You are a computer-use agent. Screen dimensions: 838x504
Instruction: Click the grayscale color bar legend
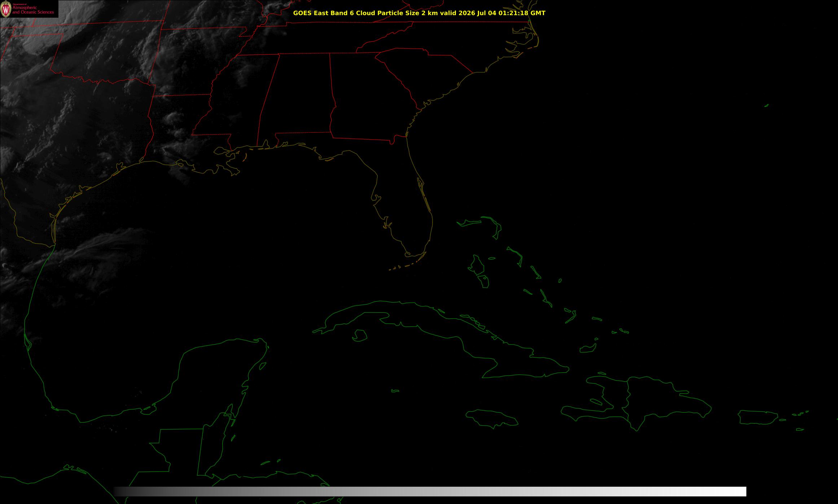pos(430,491)
